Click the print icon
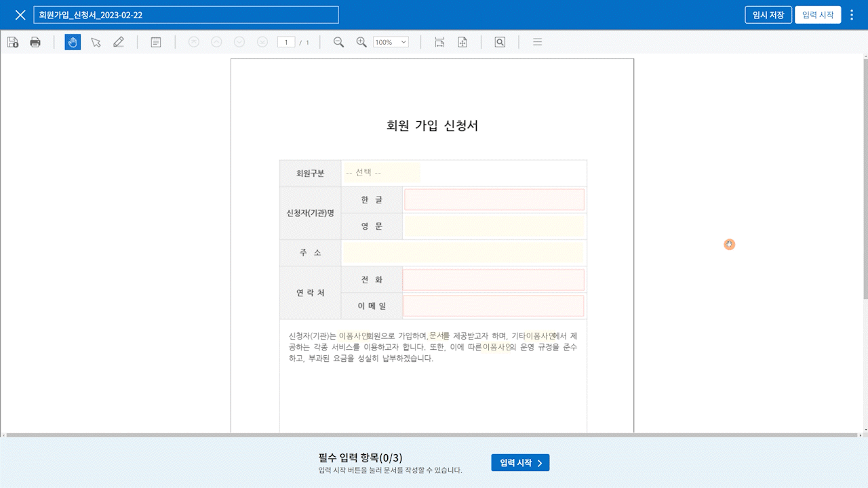The width and height of the screenshot is (868, 488). (x=35, y=42)
